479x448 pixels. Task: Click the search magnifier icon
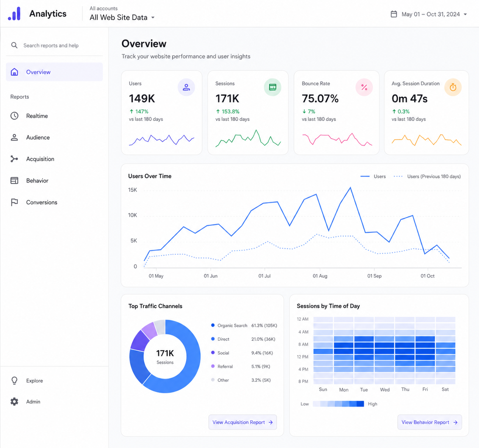(x=14, y=45)
